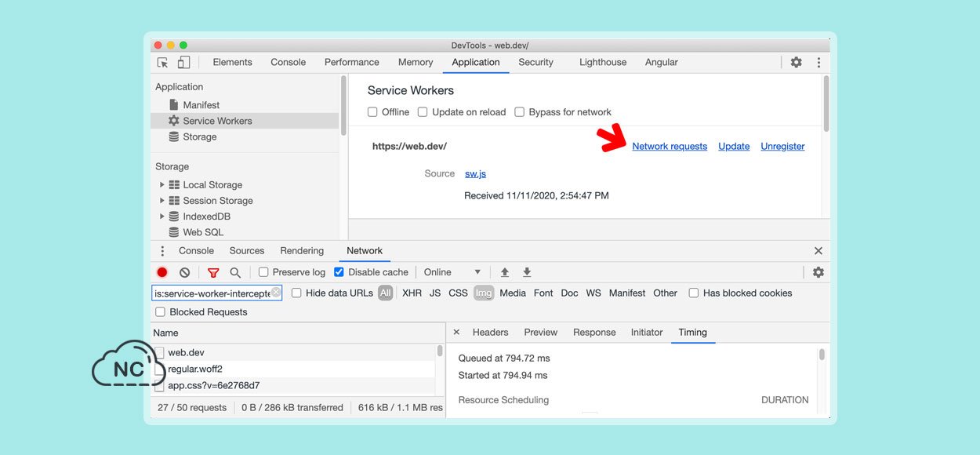This screenshot has width=980, height=455.
Task: Open the drawer three-dot menu
Action: [162, 251]
